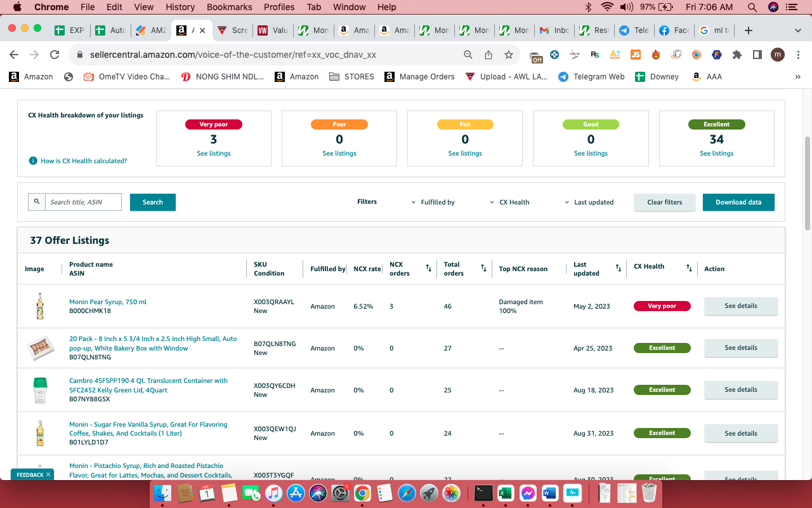The height and width of the screenshot is (508, 812).
Task: Sort table by Last updated arrows
Action: tap(619, 269)
